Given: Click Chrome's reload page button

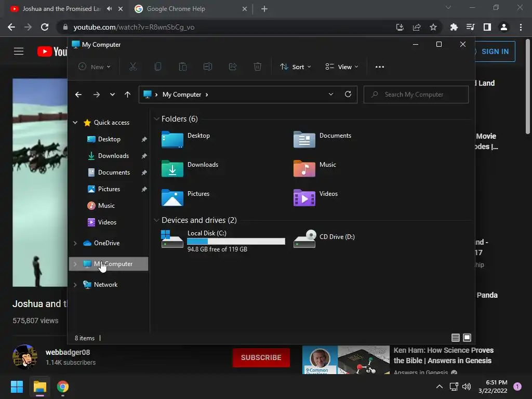Looking at the screenshot, I should [45, 27].
